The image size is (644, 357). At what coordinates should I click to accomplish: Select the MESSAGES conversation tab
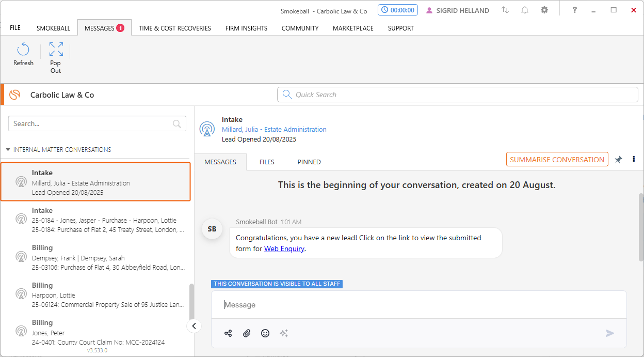[220, 162]
